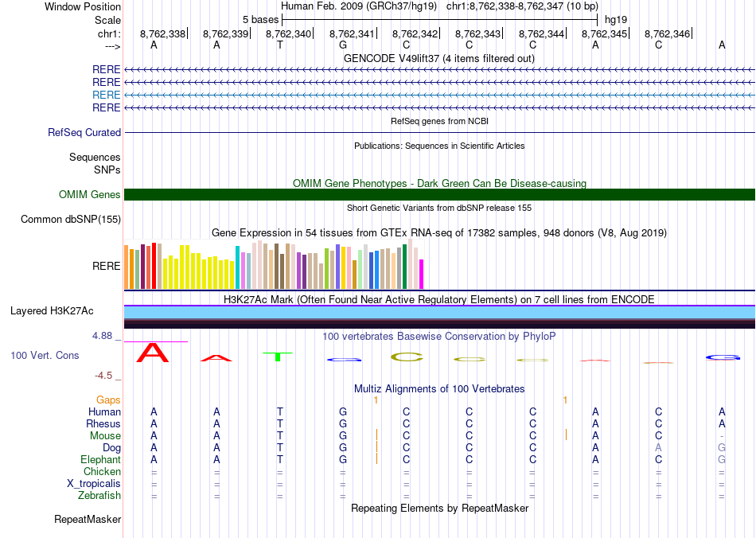756x538 pixels.
Task: Click the hg19 label beside the scale bar
Action: coord(616,20)
